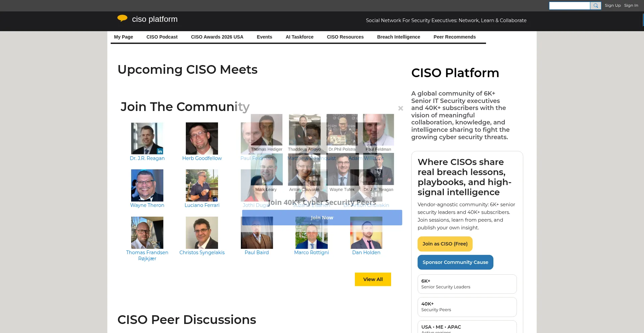This screenshot has width=644, height=333.
Task: Click the Upcoming CISO Meets heading
Action: coord(187,69)
